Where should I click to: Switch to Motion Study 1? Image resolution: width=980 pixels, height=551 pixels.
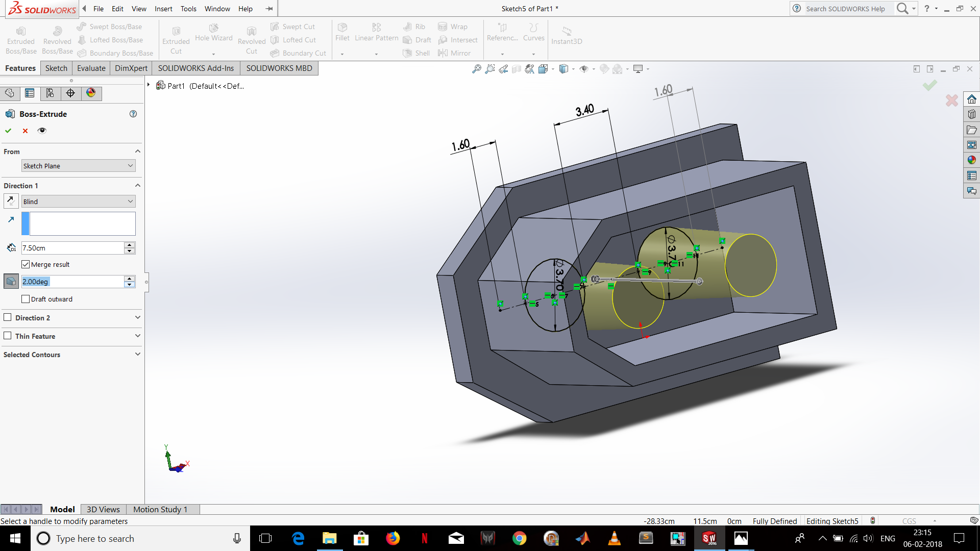[x=160, y=509]
